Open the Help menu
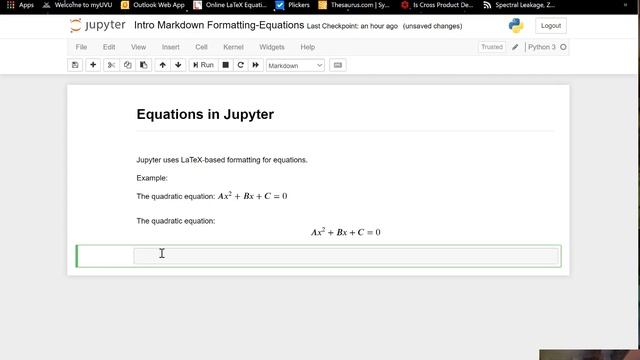 [308, 47]
